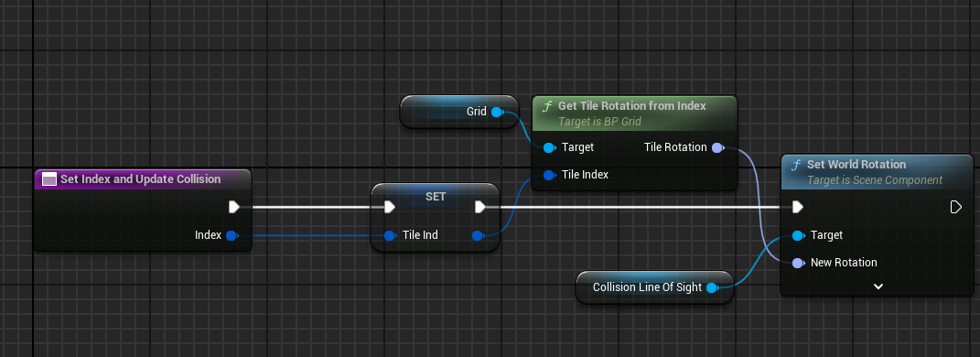The height and width of the screenshot is (357, 980).
Task: Click the Index output pin on function entry
Action: pos(232,235)
